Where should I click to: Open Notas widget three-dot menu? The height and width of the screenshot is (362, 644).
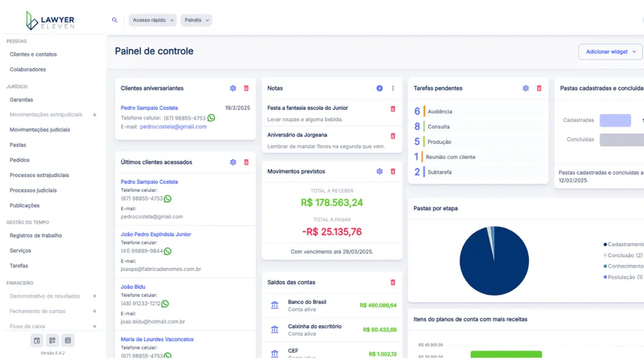(393, 88)
